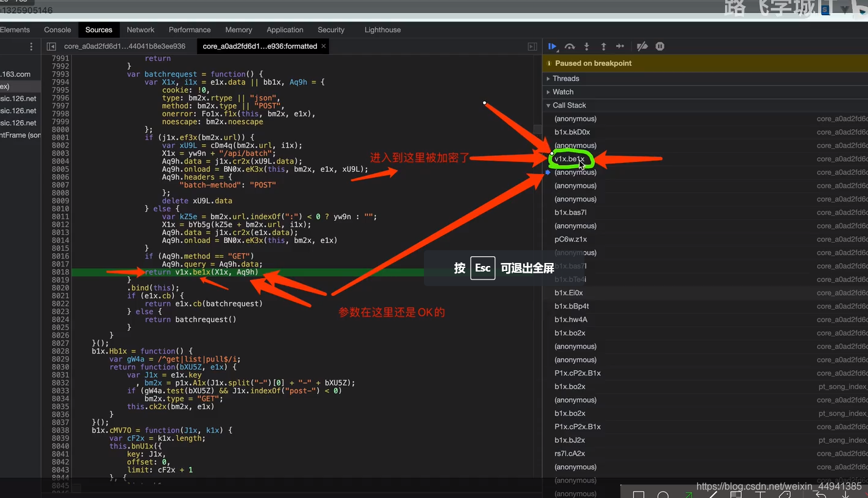
Task: Toggle pause on exceptions icon
Action: point(660,46)
